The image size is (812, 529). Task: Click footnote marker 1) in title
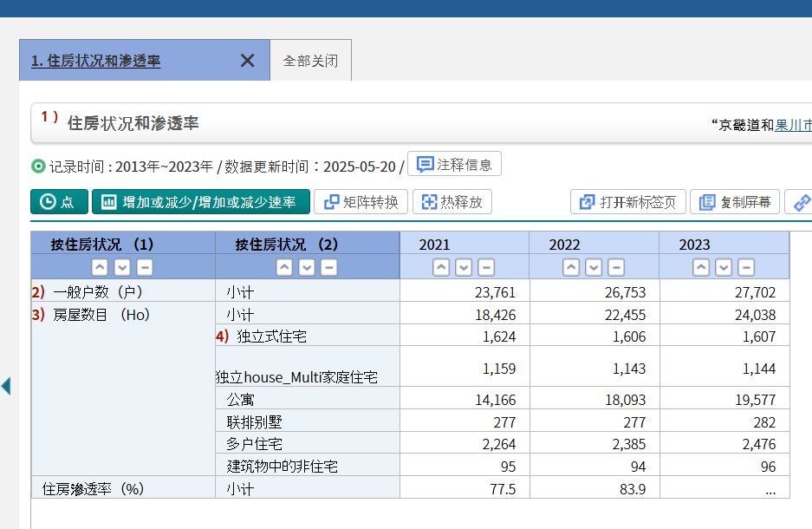coord(49,116)
